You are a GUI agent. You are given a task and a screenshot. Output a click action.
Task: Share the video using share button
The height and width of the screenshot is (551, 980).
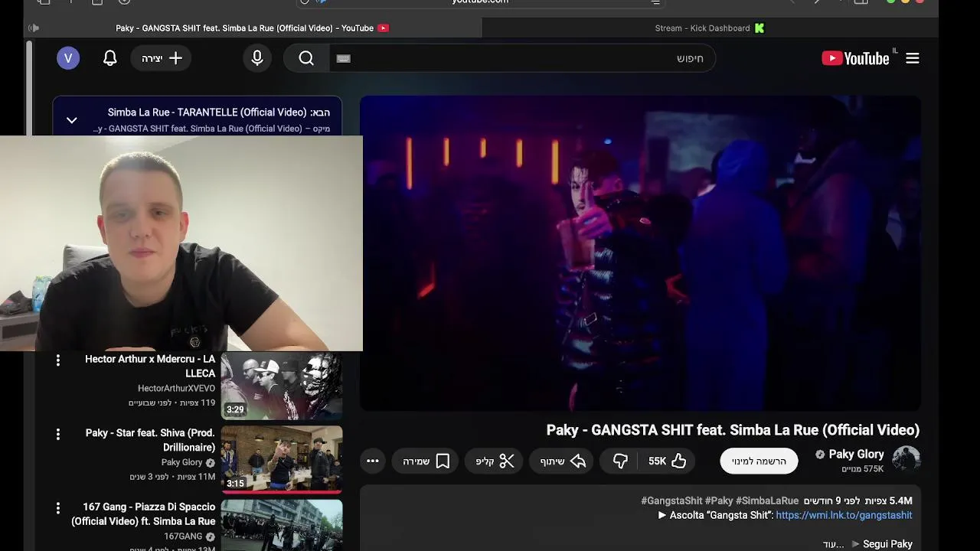coord(563,461)
